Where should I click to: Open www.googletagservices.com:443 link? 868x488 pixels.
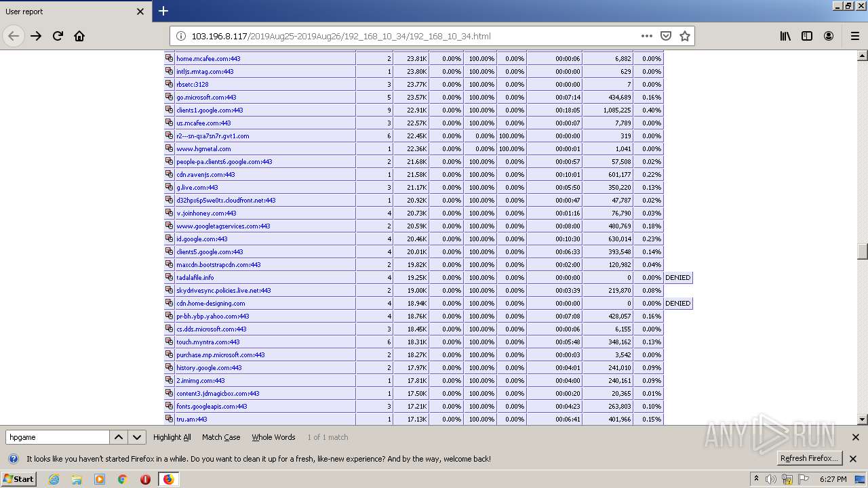click(x=223, y=226)
